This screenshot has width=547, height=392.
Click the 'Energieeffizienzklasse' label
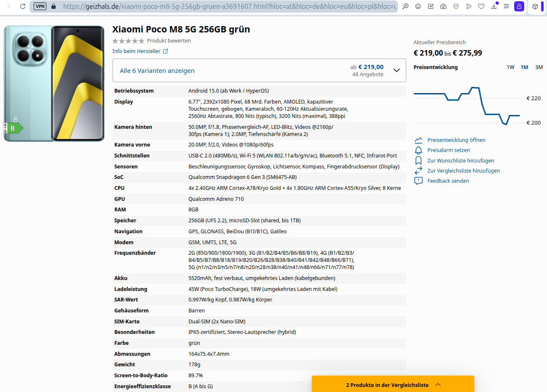142,387
